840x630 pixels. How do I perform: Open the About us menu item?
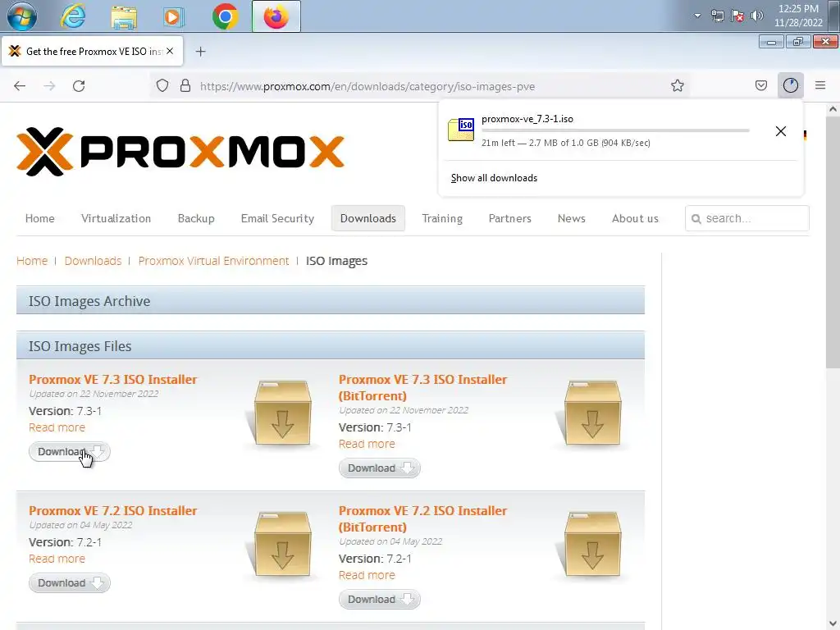[636, 218]
